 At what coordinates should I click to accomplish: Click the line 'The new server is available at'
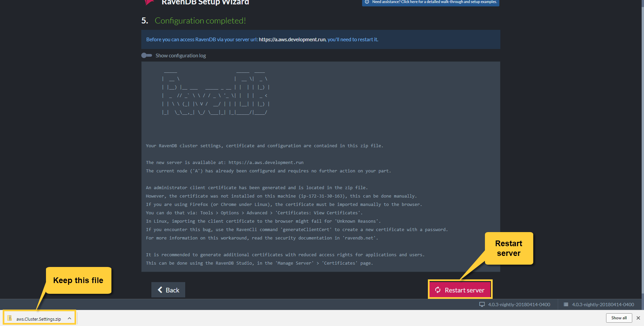(x=225, y=163)
